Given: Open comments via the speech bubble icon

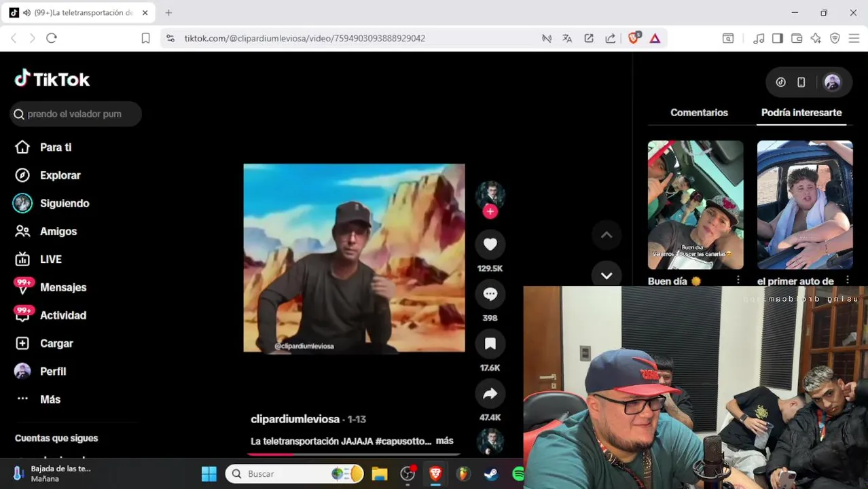Looking at the screenshot, I should click(490, 294).
